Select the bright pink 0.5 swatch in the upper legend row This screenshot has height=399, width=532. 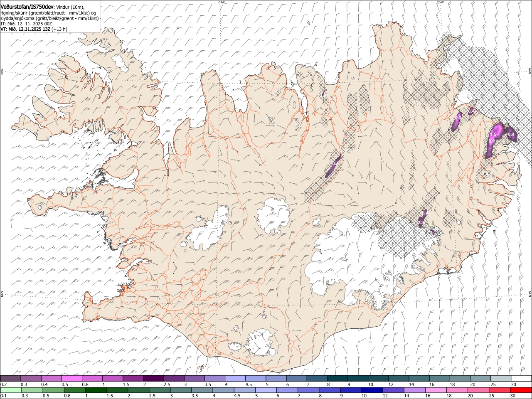coord(71,378)
